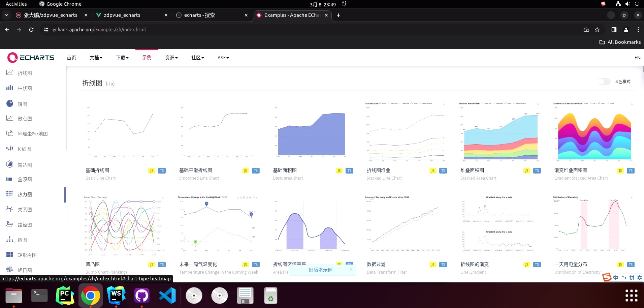Open the K线图 candlestick chart category
This screenshot has height=308, width=644.
(x=10, y=149)
